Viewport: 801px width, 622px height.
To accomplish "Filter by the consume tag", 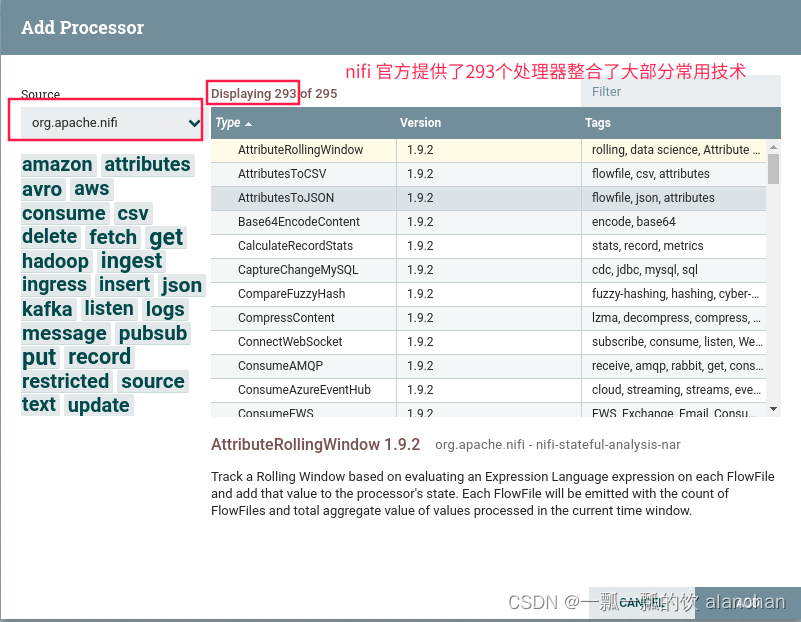I will [64, 213].
